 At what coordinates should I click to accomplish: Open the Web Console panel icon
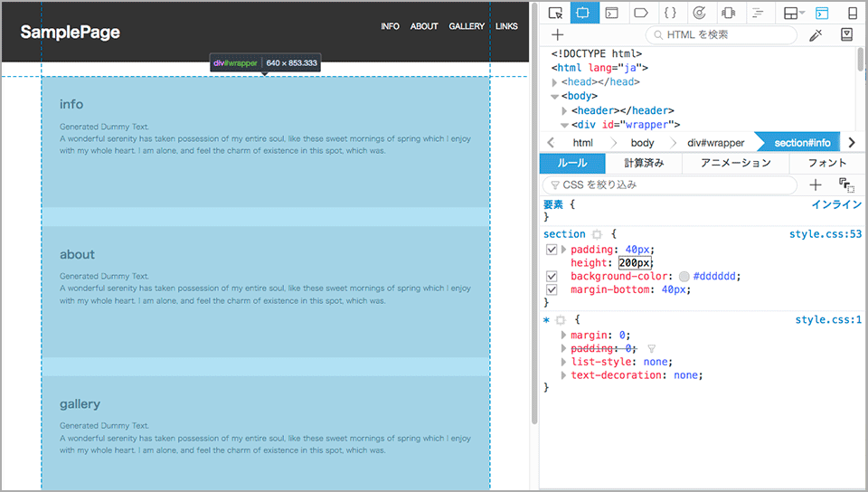click(x=612, y=13)
